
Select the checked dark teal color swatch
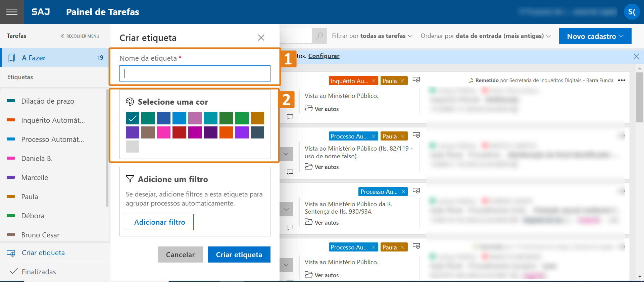click(x=133, y=118)
